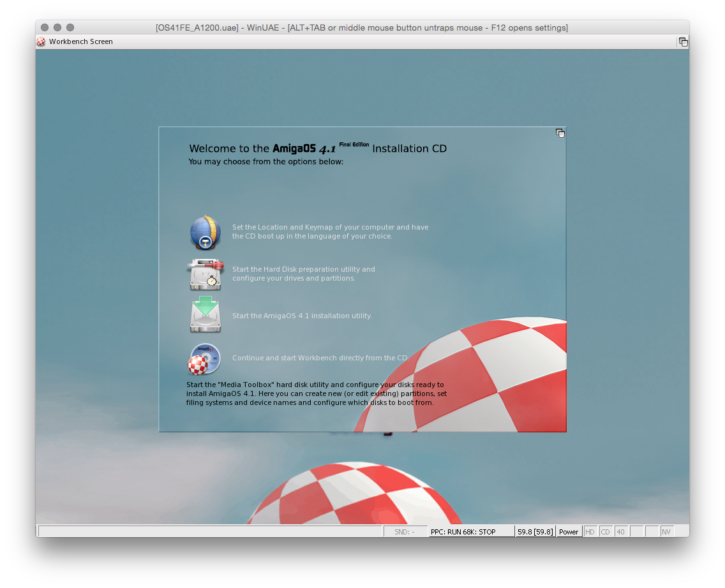Click the boing ball icon in Workbench title bar
Viewport: 725px width, 588px height.
coord(41,41)
